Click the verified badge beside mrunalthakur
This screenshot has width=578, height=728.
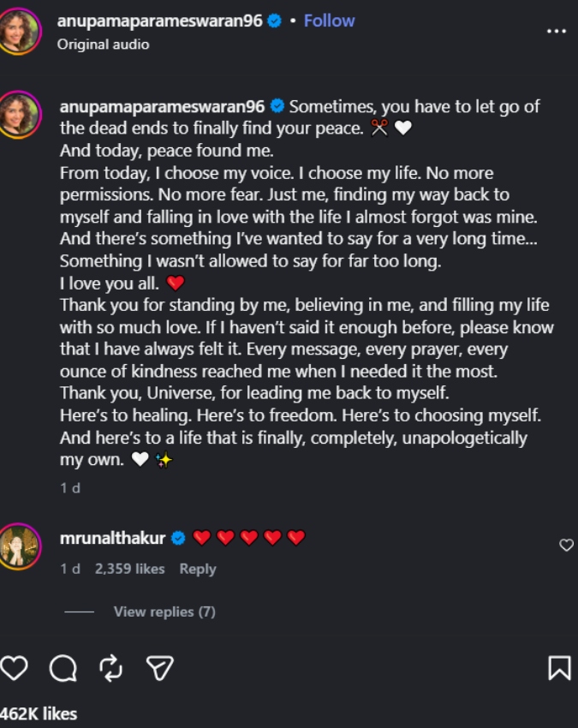point(178,538)
